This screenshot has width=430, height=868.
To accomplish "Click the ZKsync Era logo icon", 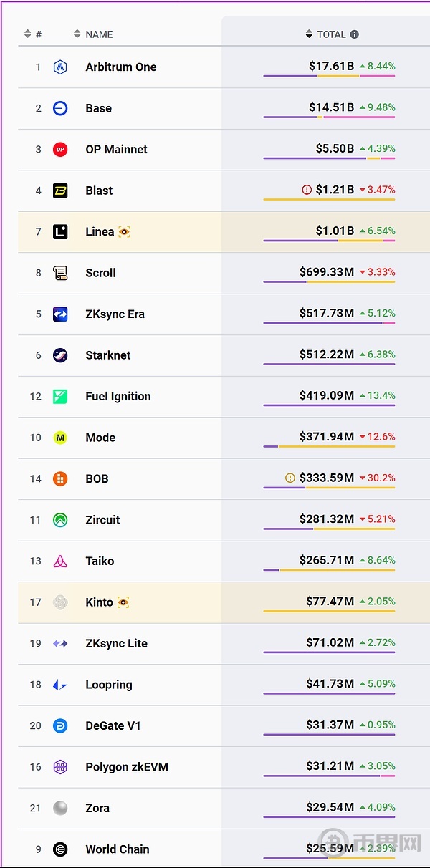I will (60, 314).
